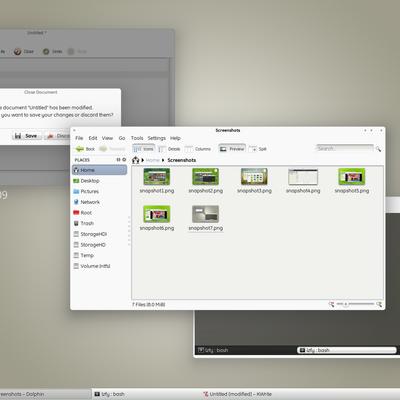This screenshot has height=400, width=400.
Task: Open the Tools menu in Dolphin
Action: pos(137,138)
